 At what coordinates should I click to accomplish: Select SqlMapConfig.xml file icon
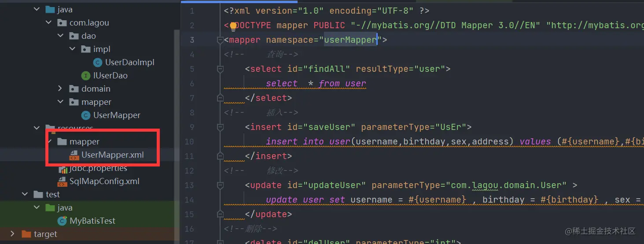point(62,181)
